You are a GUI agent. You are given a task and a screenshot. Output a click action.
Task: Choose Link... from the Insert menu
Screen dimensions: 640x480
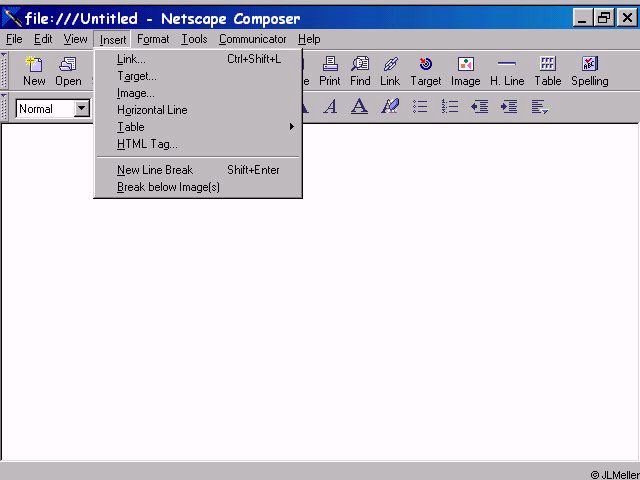198,59
